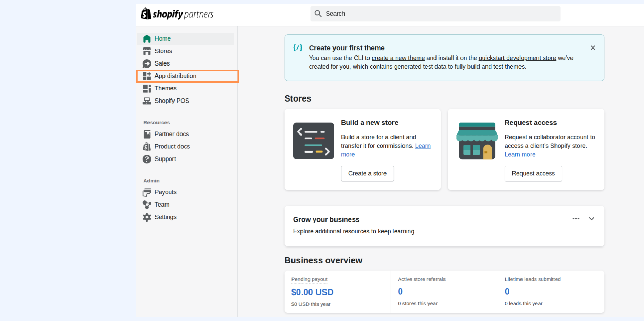Click the Pending payout label
This screenshot has height=321, width=644.
[309, 279]
